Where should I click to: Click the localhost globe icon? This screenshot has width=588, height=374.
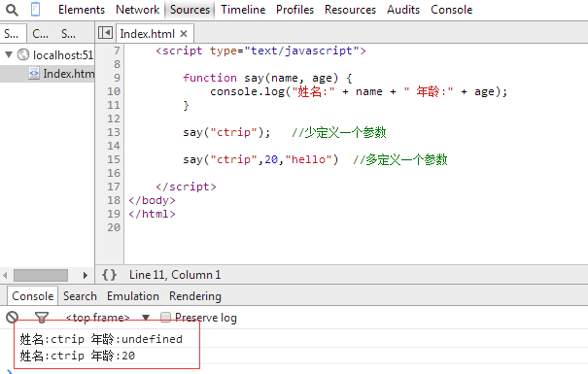23,54
